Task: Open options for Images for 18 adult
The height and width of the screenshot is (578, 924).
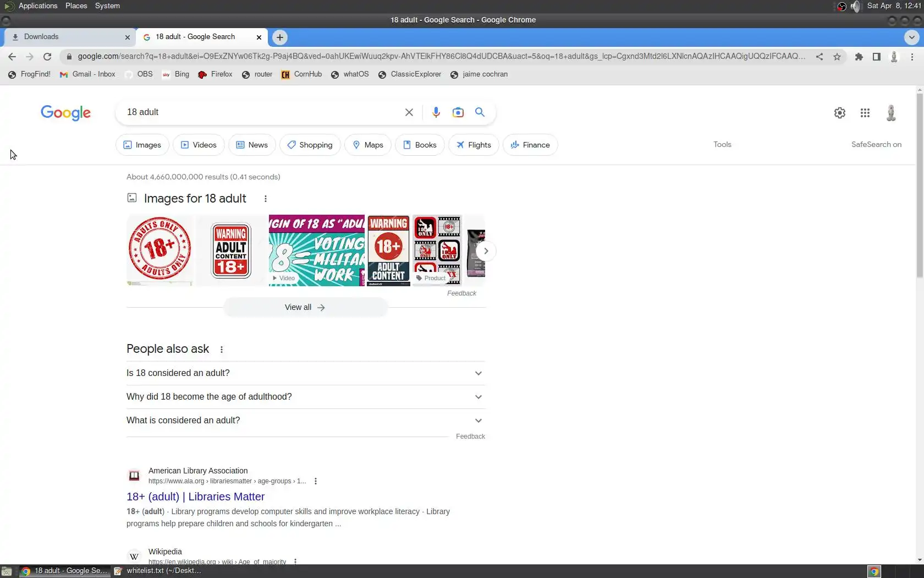Action: [266, 199]
